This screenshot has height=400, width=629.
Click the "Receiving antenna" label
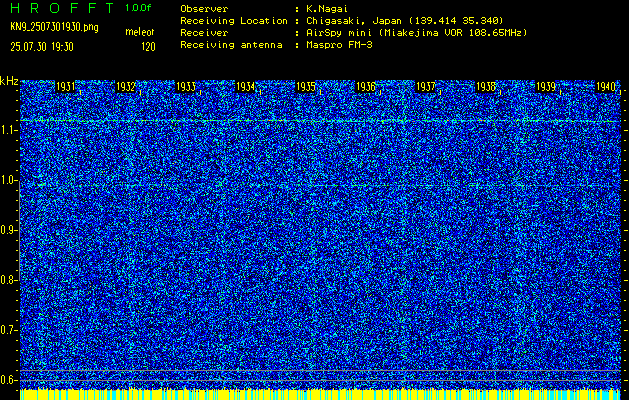tap(231, 45)
